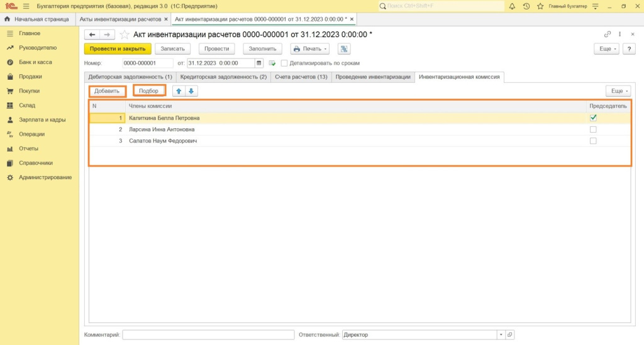The image size is (644, 345).
Task: Switch to Счета расчетов (13) tab
Action: 301,77
